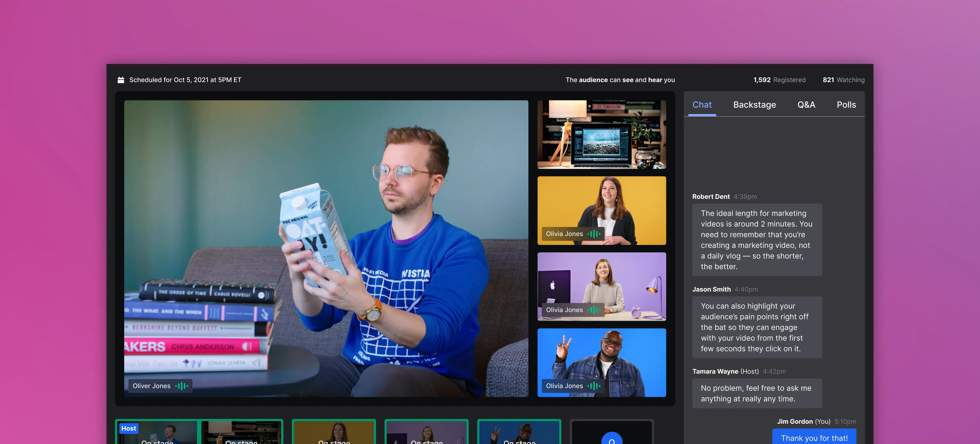Click audio indicator on blue-background Olivia Jones tile
Screen dimensions: 980x444
click(x=594, y=386)
